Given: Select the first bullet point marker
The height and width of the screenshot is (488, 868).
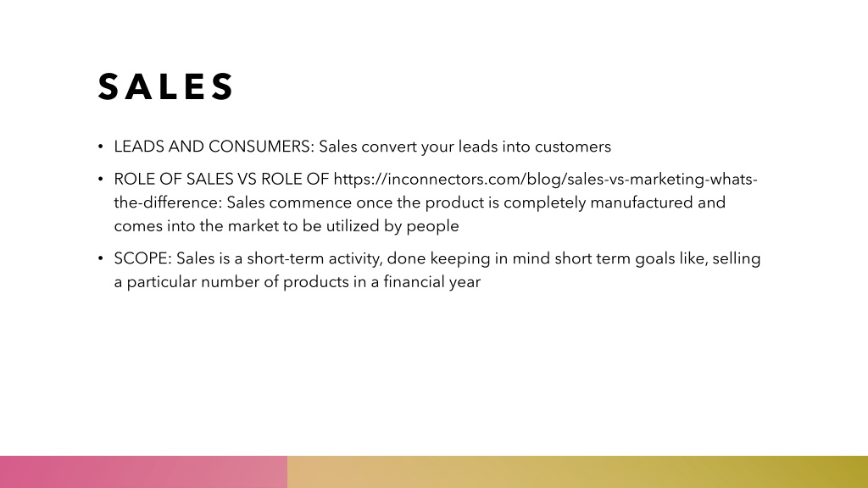Looking at the screenshot, I should tap(100, 147).
